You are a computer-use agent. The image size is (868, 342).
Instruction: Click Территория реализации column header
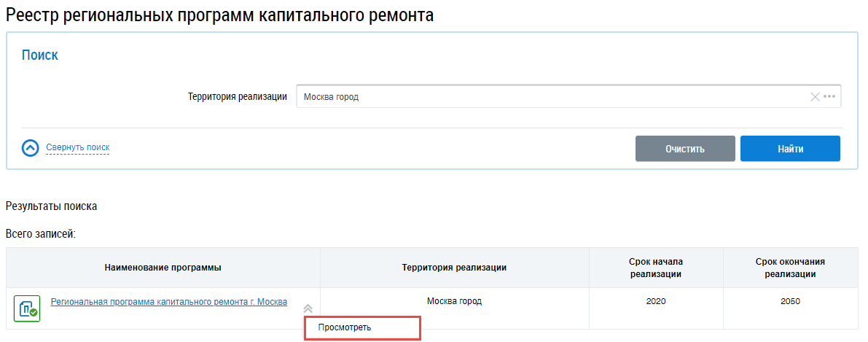(454, 268)
